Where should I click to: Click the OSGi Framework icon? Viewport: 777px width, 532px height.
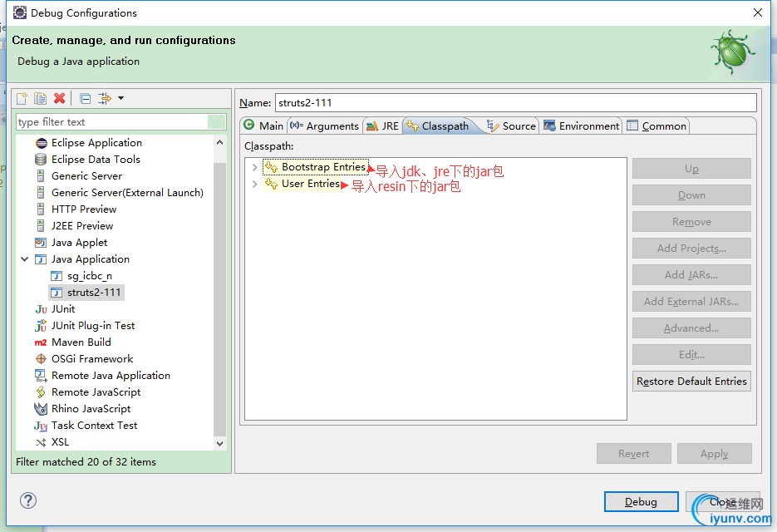41,359
